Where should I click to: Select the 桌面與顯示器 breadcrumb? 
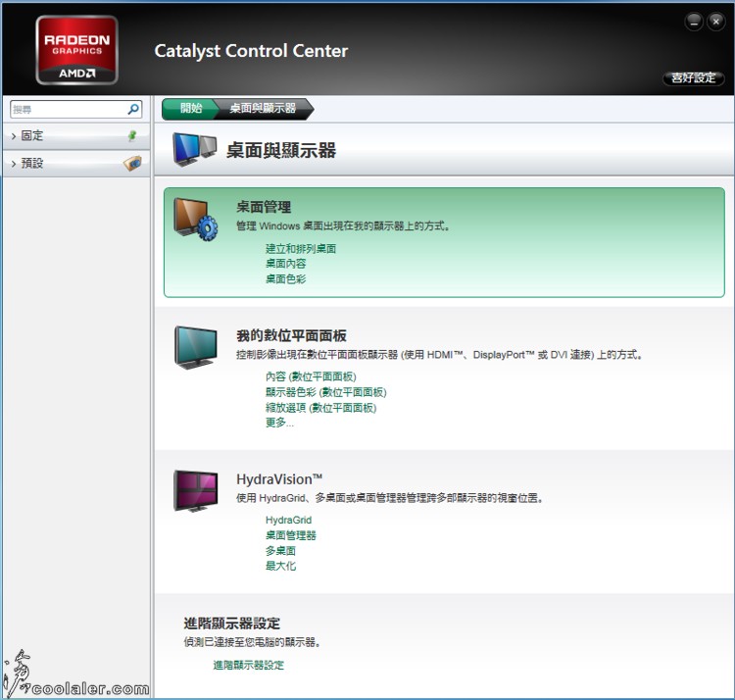point(263,108)
